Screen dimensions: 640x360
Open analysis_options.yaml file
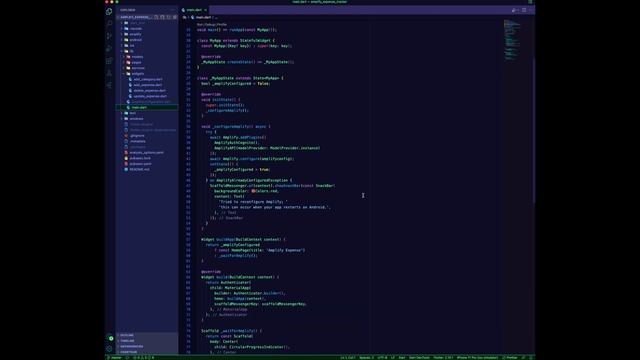pyautogui.click(x=146, y=153)
